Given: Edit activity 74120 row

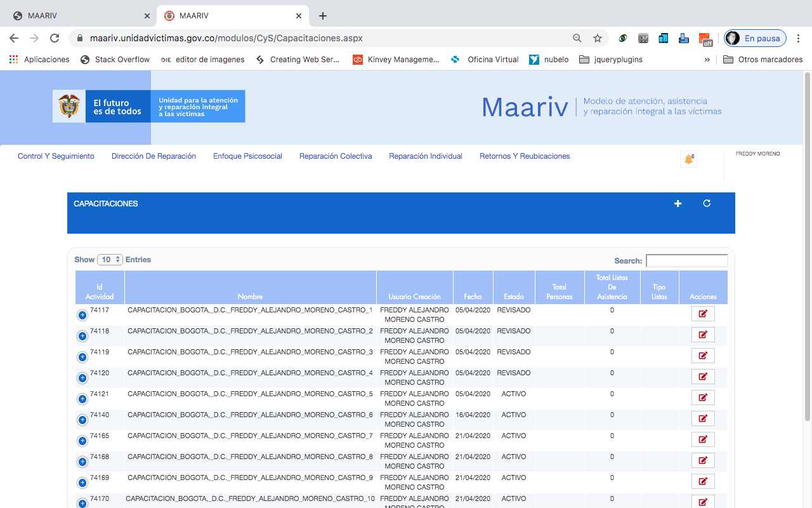Looking at the screenshot, I should (x=703, y=377).
